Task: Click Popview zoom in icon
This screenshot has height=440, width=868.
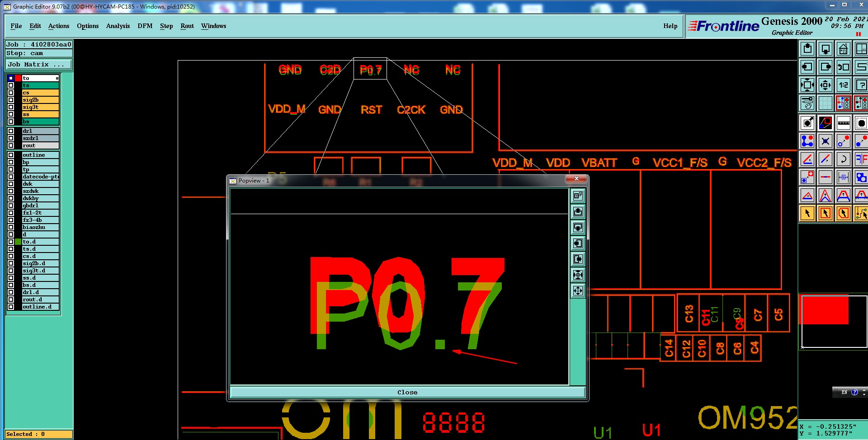Action: point(578,275)
